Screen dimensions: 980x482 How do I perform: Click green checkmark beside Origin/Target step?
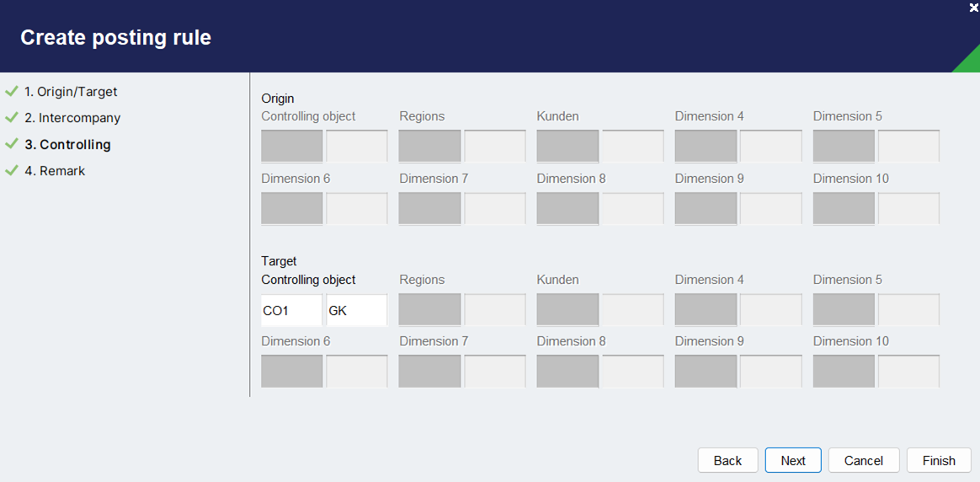pos(11,91)
